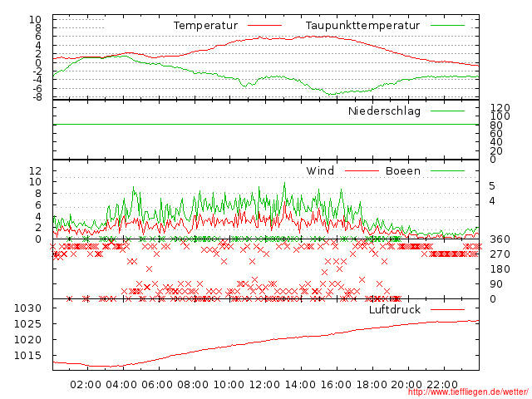Open the tieffliegen.de/wetter link
This screenshot has height=399, width=532.
tap(468, 392)
